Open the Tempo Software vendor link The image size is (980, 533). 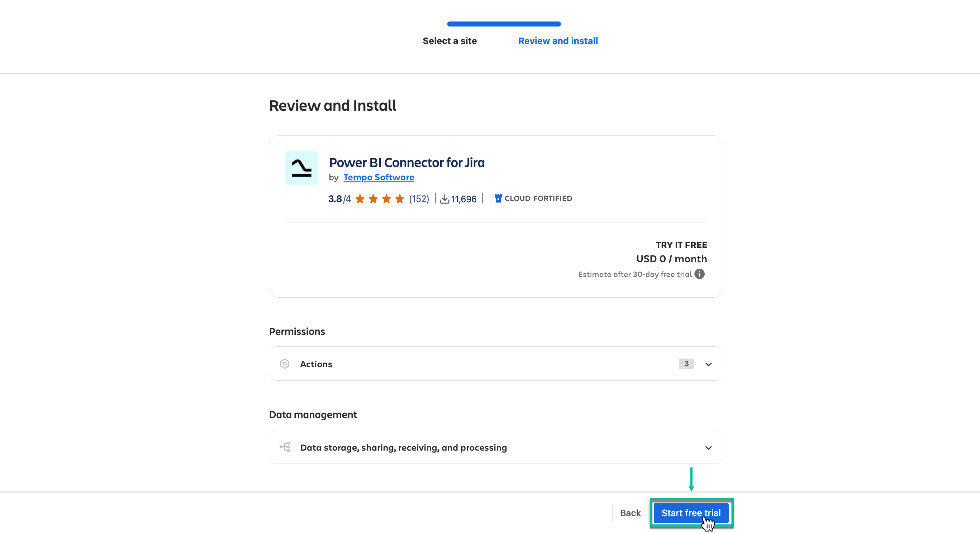(379, 177)
